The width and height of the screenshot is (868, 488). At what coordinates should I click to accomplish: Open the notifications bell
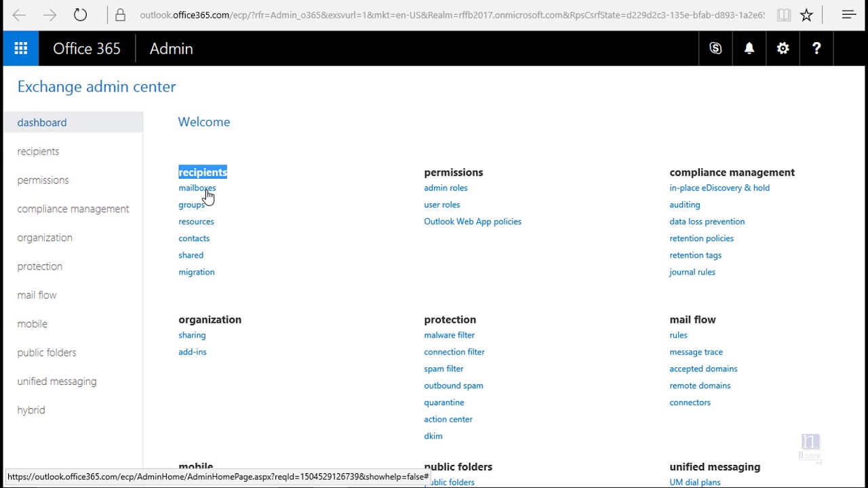click(x=749, y=48)
